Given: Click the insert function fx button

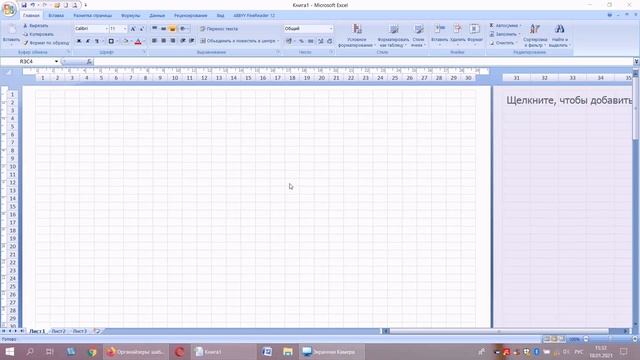Looking at the screenshot, I should tap(89, 62).
